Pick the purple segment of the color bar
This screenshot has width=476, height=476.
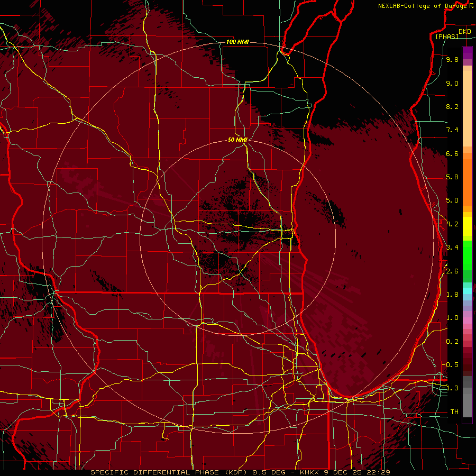coord(467,53)
